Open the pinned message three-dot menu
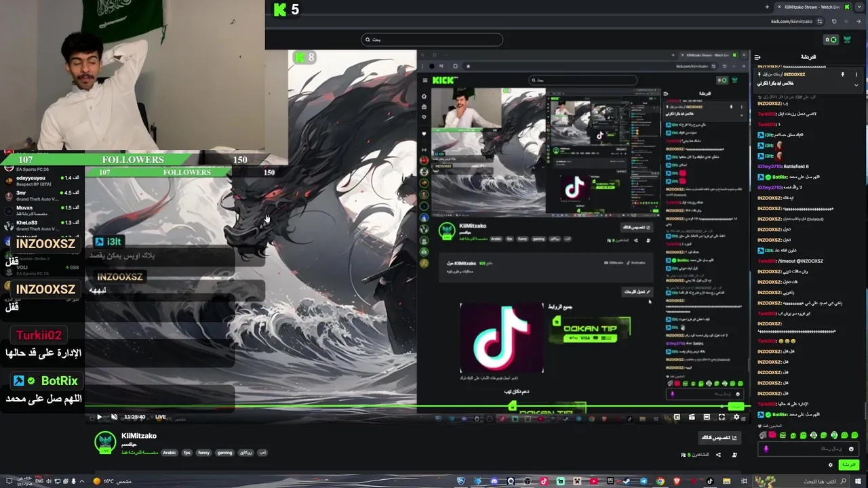Screen dimensions: 868x488 click(x=856, y=74)
